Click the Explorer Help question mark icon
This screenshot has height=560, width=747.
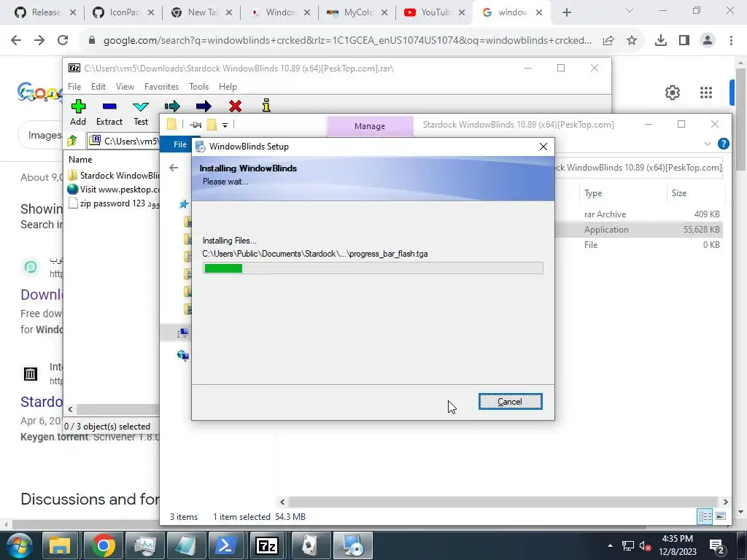tap(723, 144)
